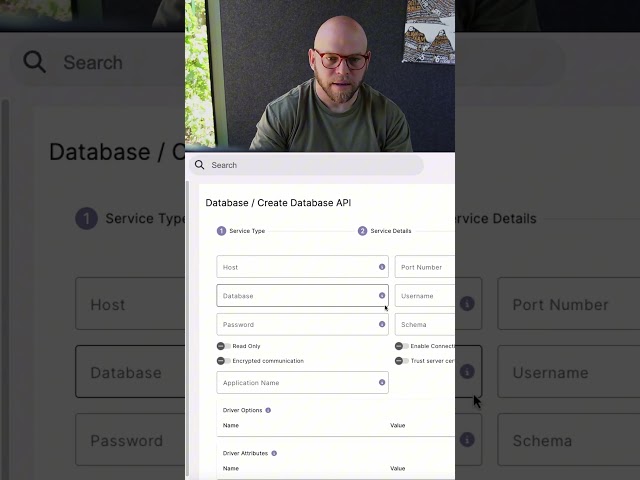Image resolution: width=640 pixels, height=480 pixels.
Task: Click the large background Search field
Action: click(x=97, y=62)
